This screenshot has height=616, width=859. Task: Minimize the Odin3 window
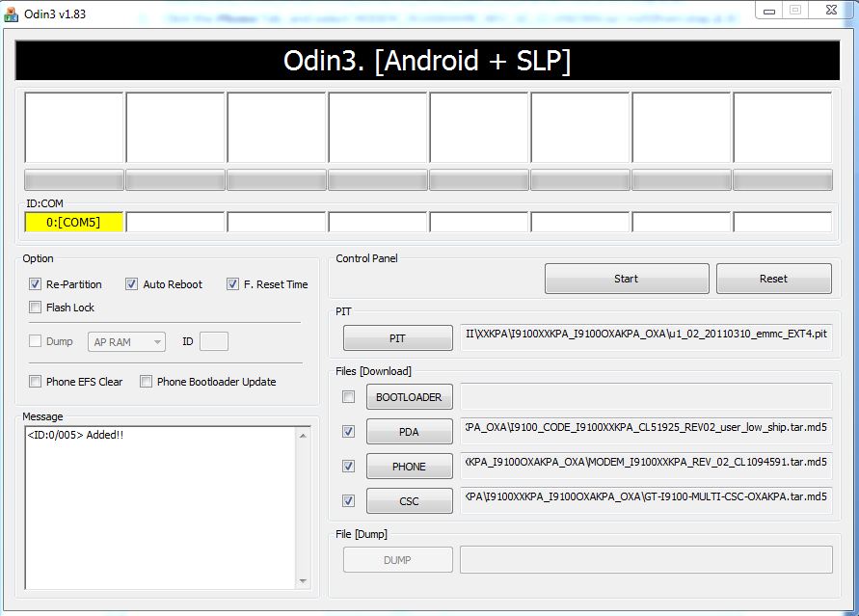769,11
